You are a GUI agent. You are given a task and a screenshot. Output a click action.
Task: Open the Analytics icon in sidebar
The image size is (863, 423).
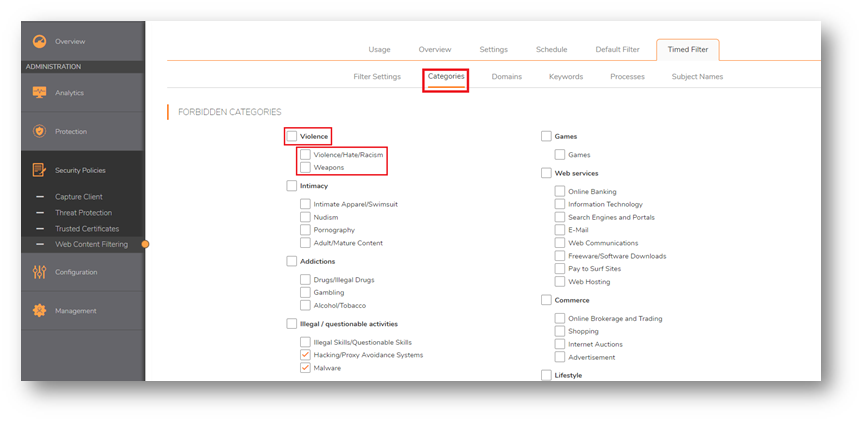tap(39, 93)
